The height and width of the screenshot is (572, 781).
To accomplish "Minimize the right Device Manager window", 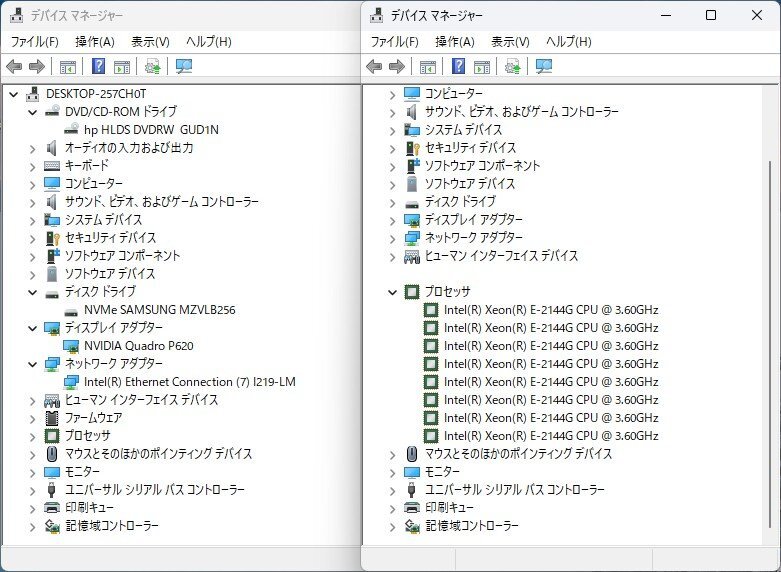I will 666,15.
